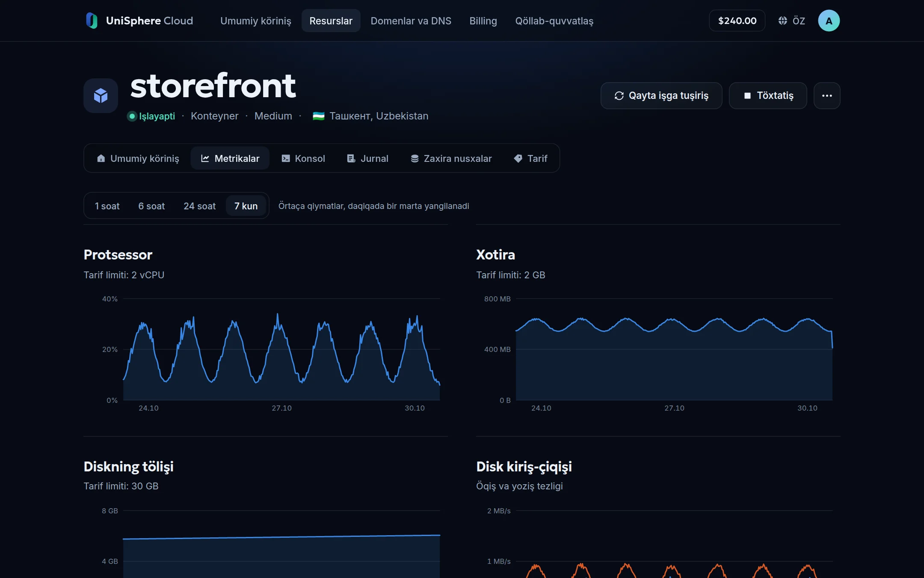Click the Tarif limiti: 2 vCPU text
This screenshot has width=924, height=578.
[x=124, y=275]
